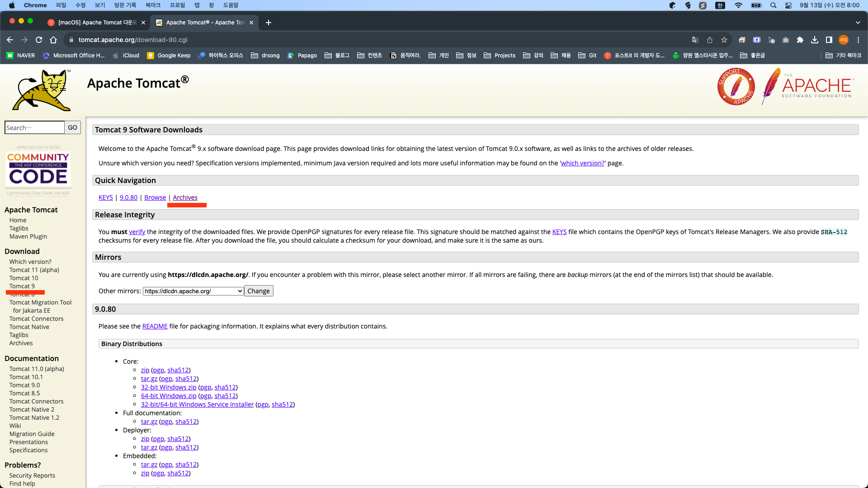The image size is (868, 488).
Task: Open the Git bookmark folder
Action: coord(587,56)
